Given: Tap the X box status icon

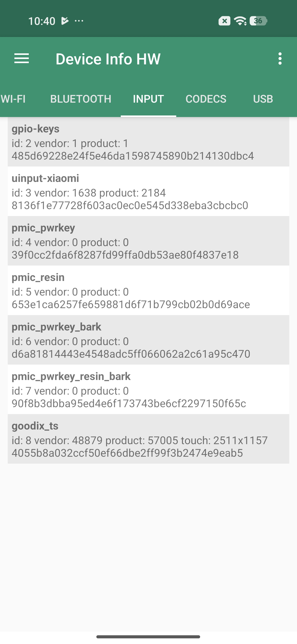Looking at the screenshot, I should 224,21.
